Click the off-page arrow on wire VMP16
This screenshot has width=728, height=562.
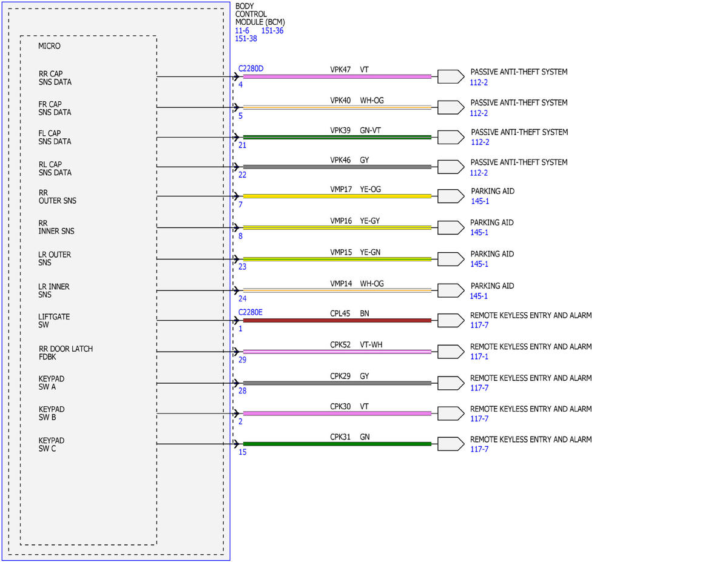pos(451,227)
